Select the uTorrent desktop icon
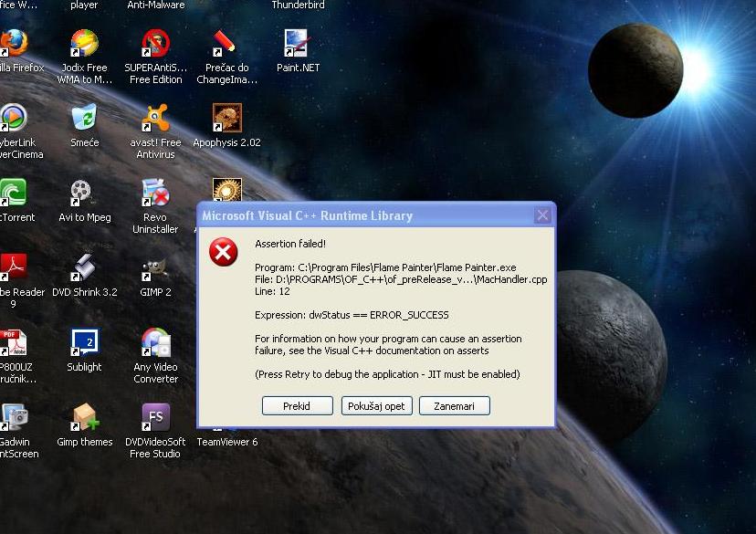 click(x=14, y=193)
